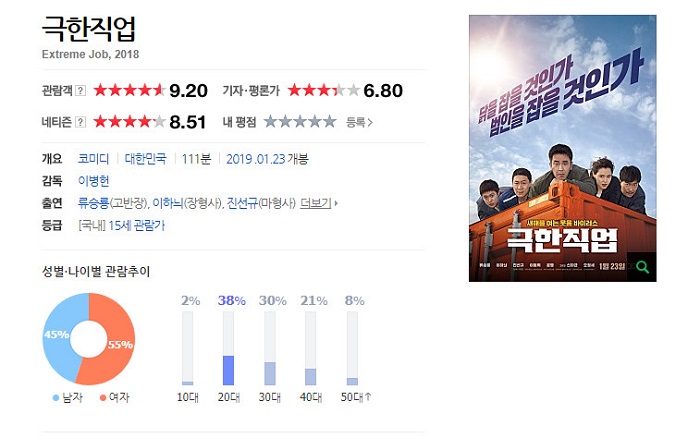This screenshot has height=438, width=700.
Task: Click the critic rating stars beside 6.80
Action: 324,90
